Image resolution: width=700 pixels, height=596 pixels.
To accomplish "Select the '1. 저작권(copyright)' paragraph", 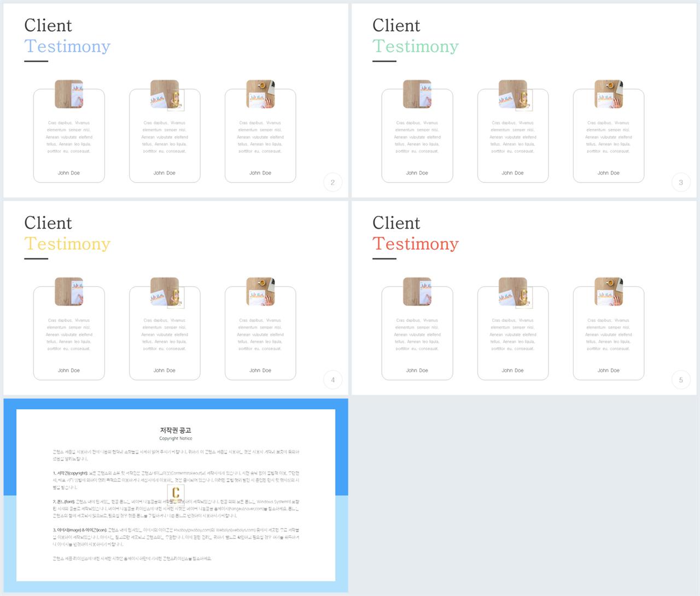I will [x=176, y=480].
